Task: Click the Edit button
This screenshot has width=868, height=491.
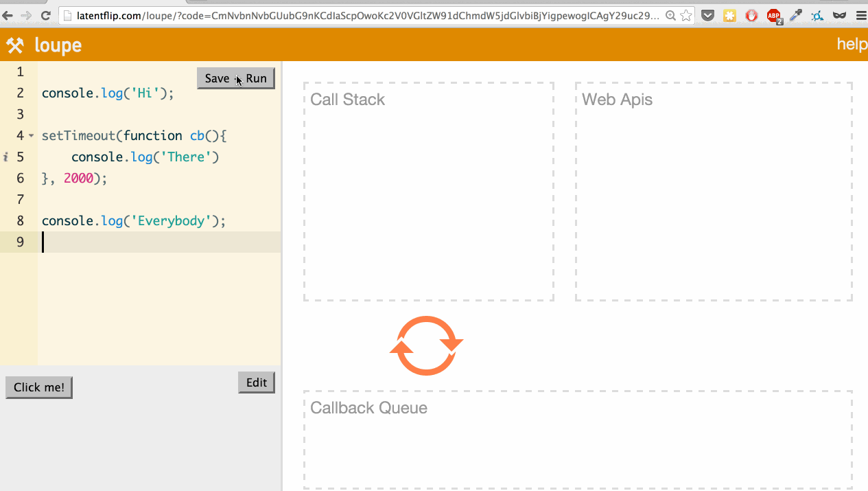Action: (256, 382)
